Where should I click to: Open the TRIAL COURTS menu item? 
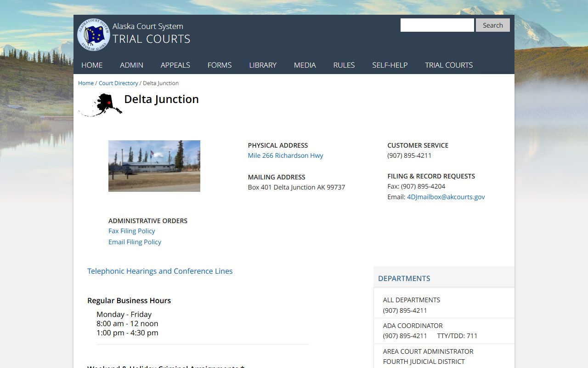click(x=449, y=65)
